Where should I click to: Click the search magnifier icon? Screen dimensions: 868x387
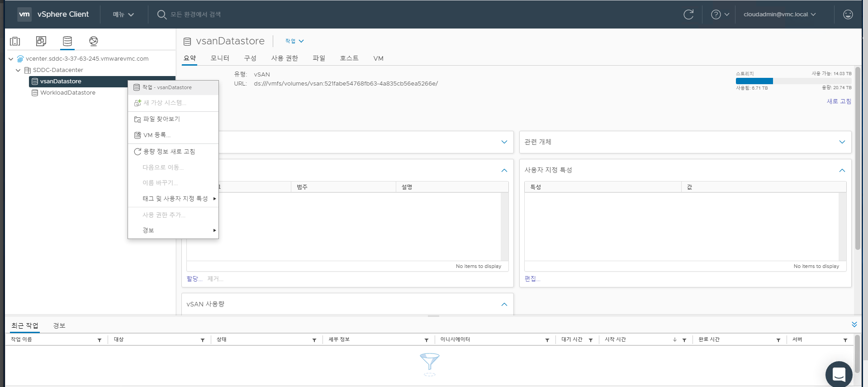click(x=161, y=14)
